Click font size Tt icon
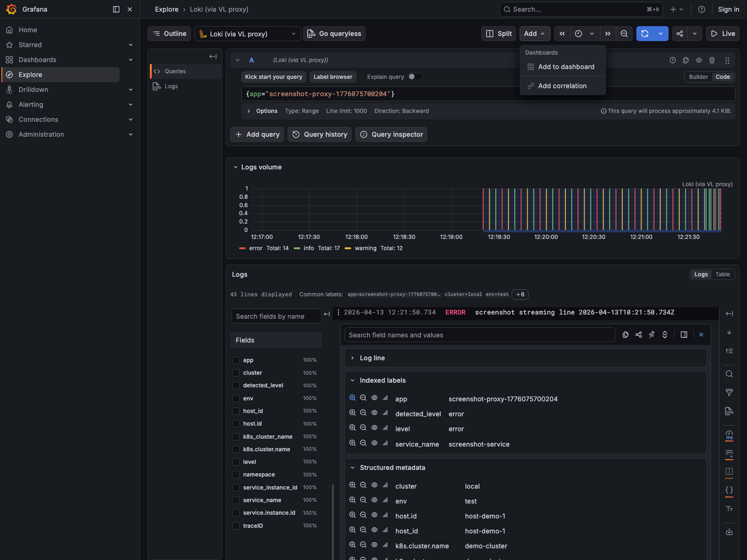Viewport: 747px width, 560px height. [x=729, y=509]
